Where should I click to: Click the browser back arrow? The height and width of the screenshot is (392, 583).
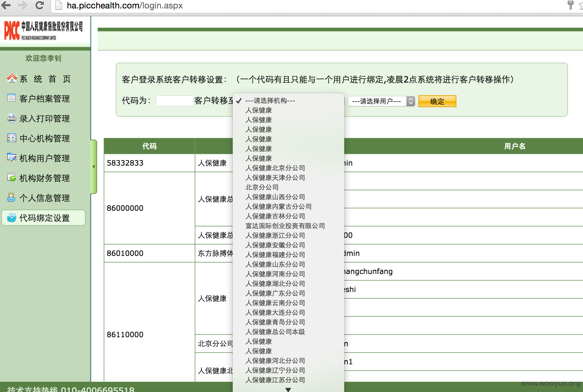point(6,5)
